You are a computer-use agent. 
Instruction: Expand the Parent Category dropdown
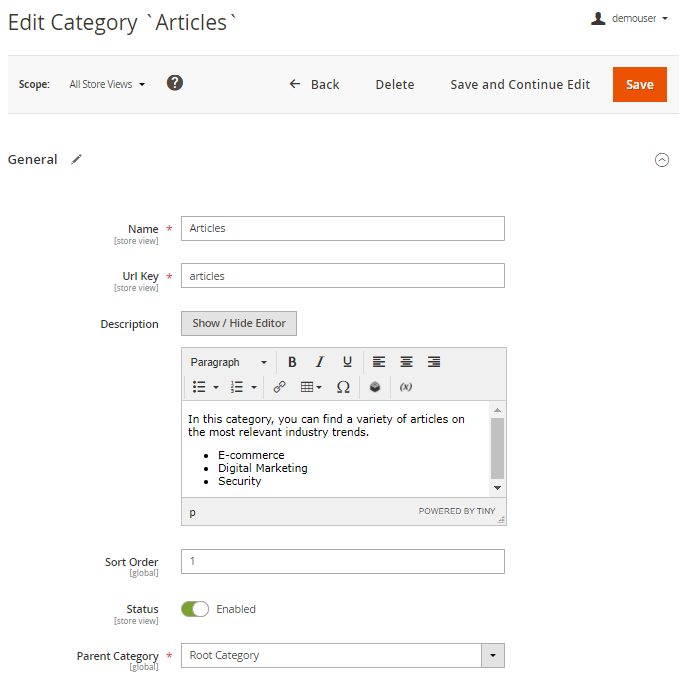493,656
